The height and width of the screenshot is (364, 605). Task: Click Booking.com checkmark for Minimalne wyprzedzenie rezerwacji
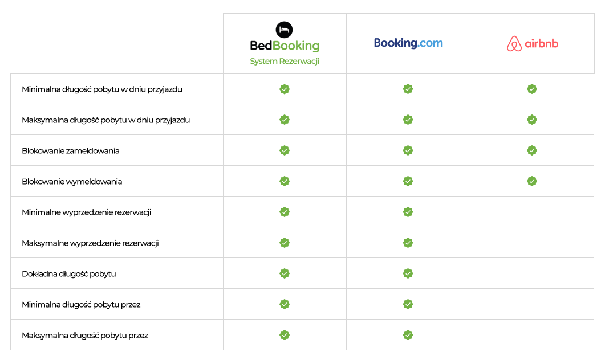pos(408,212)
